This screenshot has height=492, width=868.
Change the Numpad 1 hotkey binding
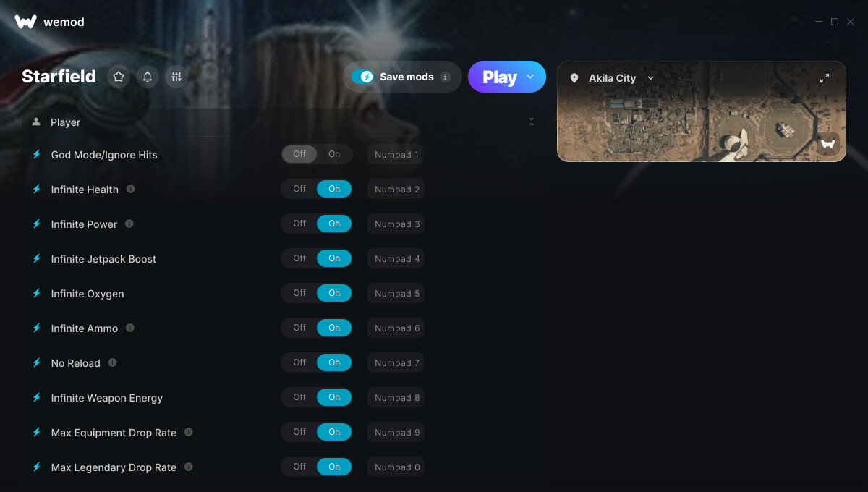point(396,155)
